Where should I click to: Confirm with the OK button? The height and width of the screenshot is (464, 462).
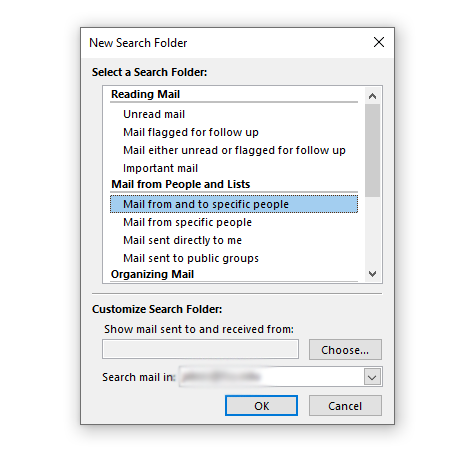click(x=261, y=406)
